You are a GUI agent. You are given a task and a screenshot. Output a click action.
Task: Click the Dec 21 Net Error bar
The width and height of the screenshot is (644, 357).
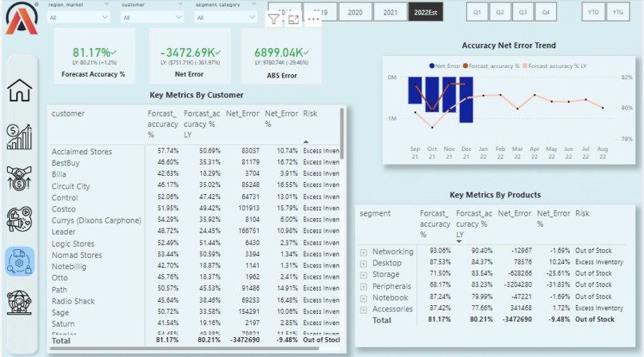[x=466, y=100]
